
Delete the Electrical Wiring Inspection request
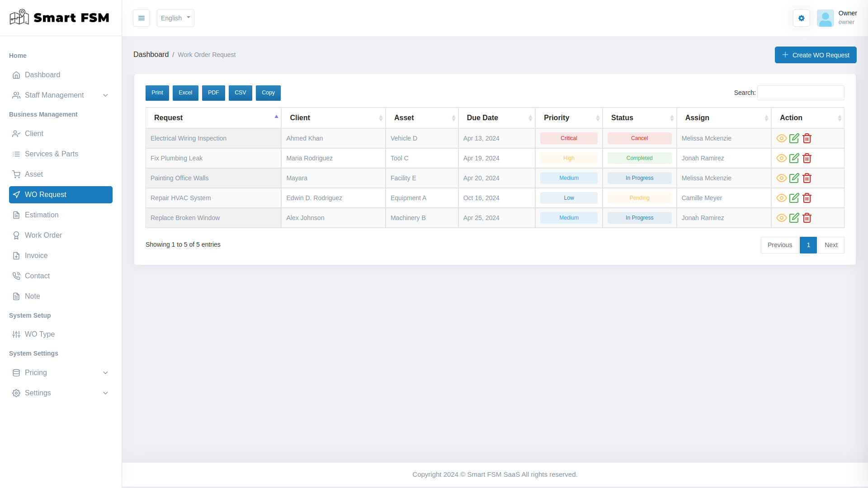807,138
